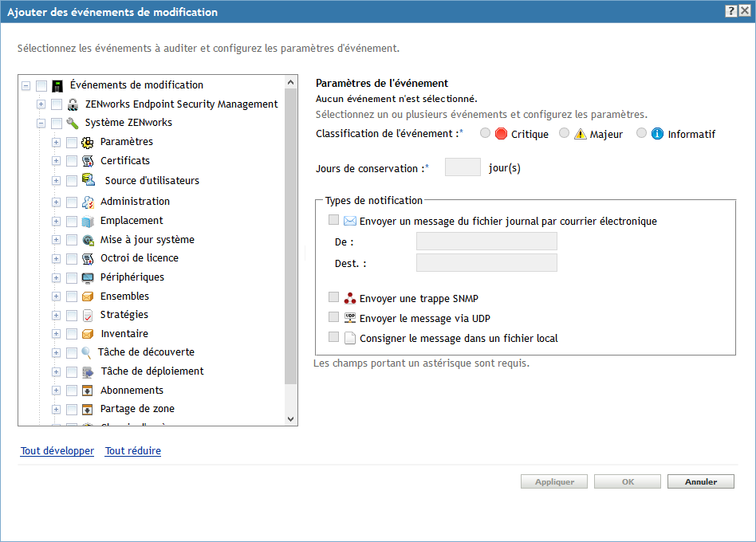Collapse the Événements de modification root node
Screen dimensions: 756x542
coord(26,86)
